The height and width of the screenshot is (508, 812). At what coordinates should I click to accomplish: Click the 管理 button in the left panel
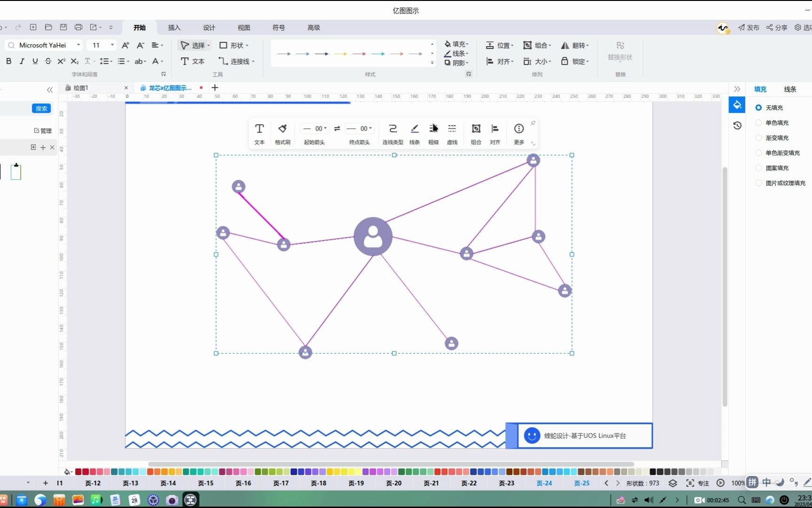[43, 131]
